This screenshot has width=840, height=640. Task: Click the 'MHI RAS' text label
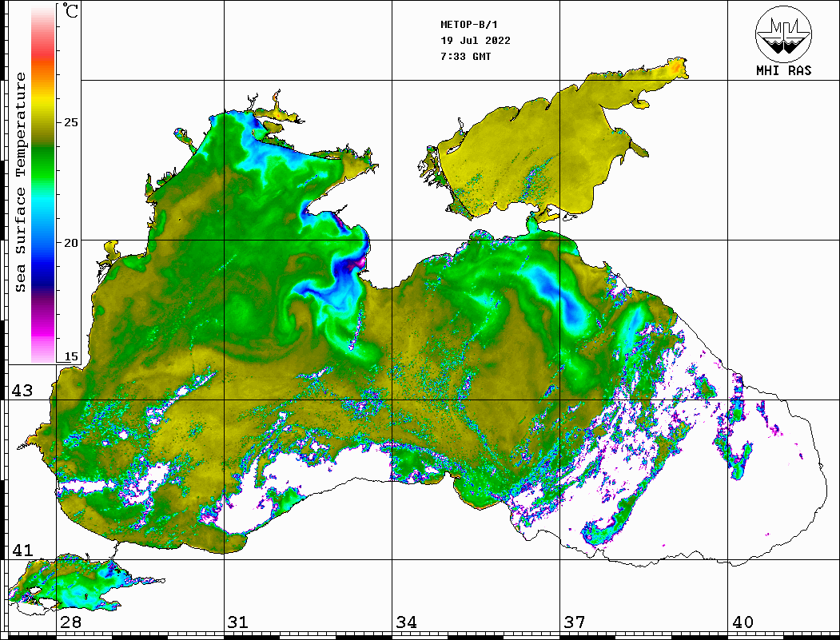click(784, 70)
